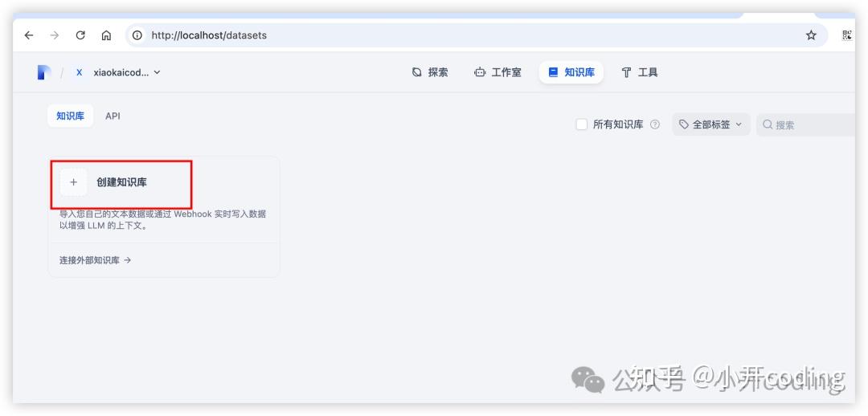Open the 工作室 navigation tab

[497, 72]
